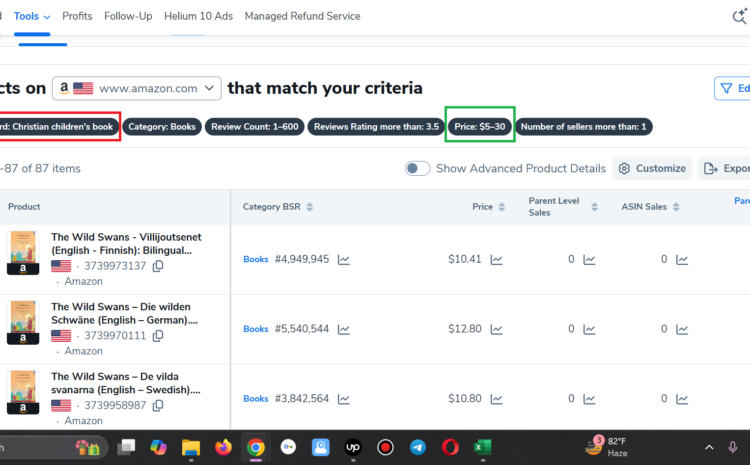Open BSR chart for #3,842,564 row

click(x=343, y=399)
